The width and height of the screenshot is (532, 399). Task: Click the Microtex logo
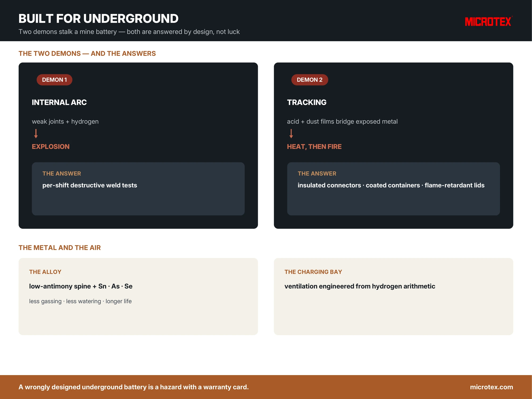(x=489, y=22)
